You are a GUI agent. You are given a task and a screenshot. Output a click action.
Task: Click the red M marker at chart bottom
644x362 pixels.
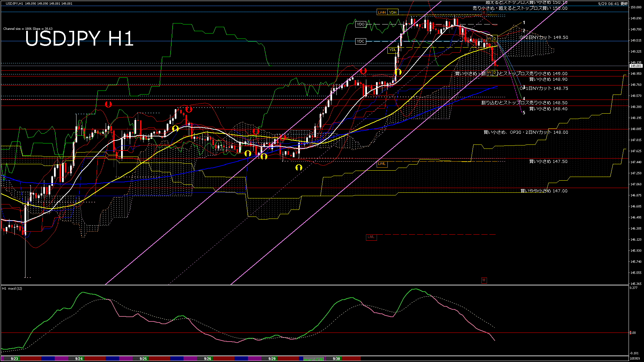click(484, 280)
